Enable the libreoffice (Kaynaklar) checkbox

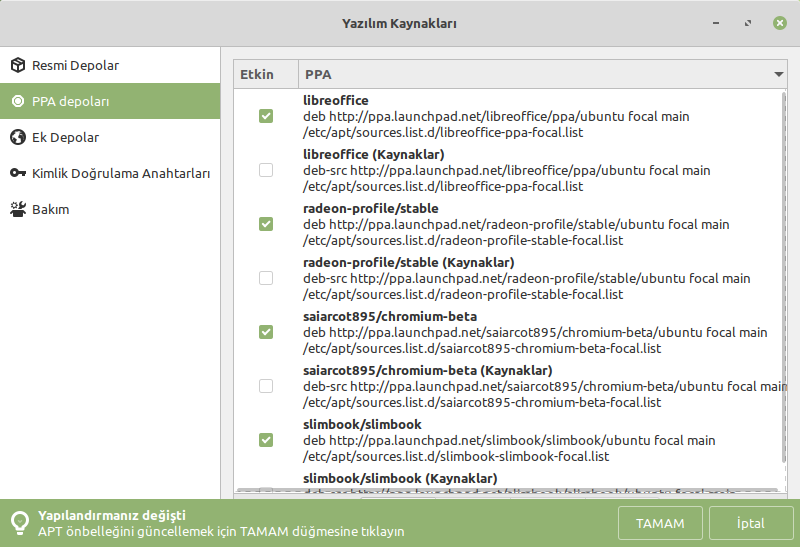[266, 170]
